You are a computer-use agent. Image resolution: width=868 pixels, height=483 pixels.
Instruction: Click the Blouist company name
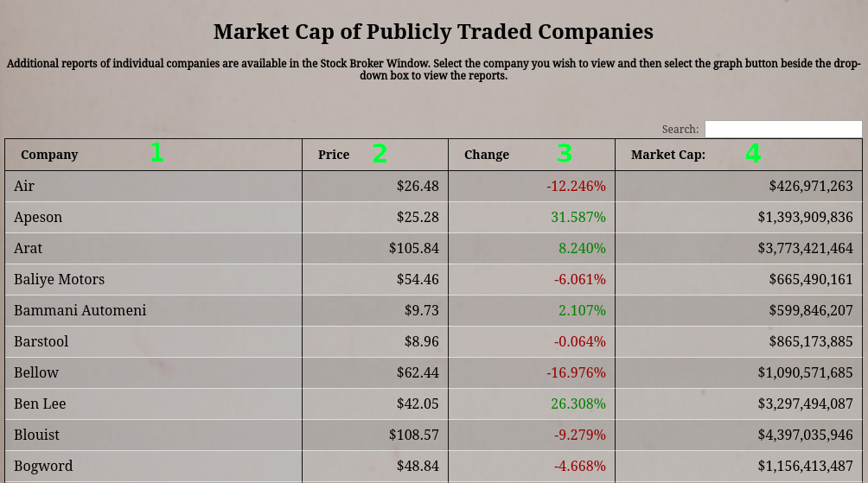pos(37,435)
